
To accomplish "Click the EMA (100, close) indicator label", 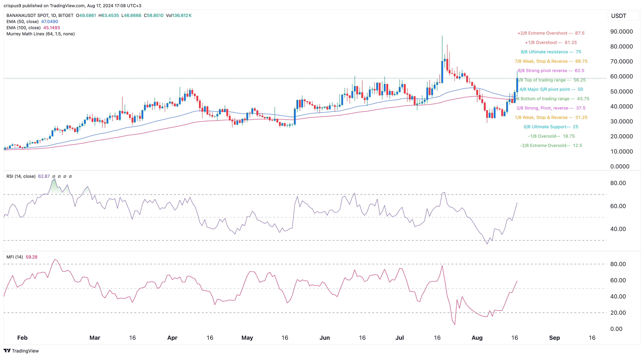I will point(23,28).
